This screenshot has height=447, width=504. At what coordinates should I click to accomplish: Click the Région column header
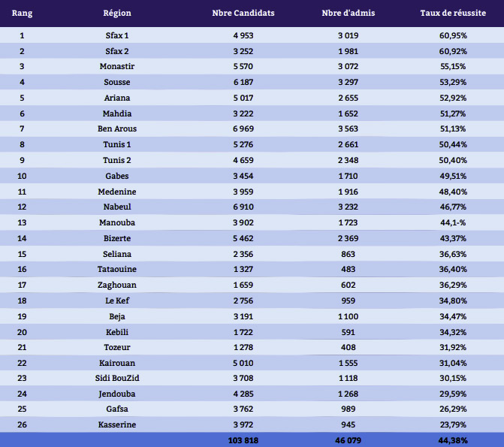(x=117, y=14)
